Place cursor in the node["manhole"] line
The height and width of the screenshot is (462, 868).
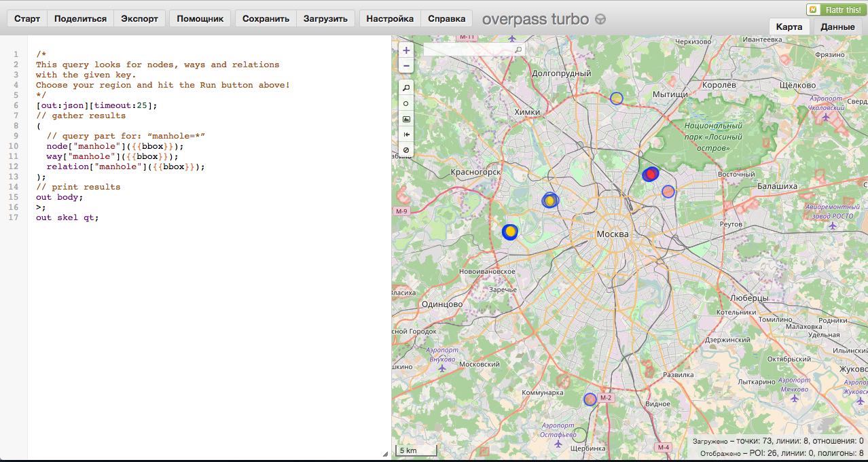[115, 146]
